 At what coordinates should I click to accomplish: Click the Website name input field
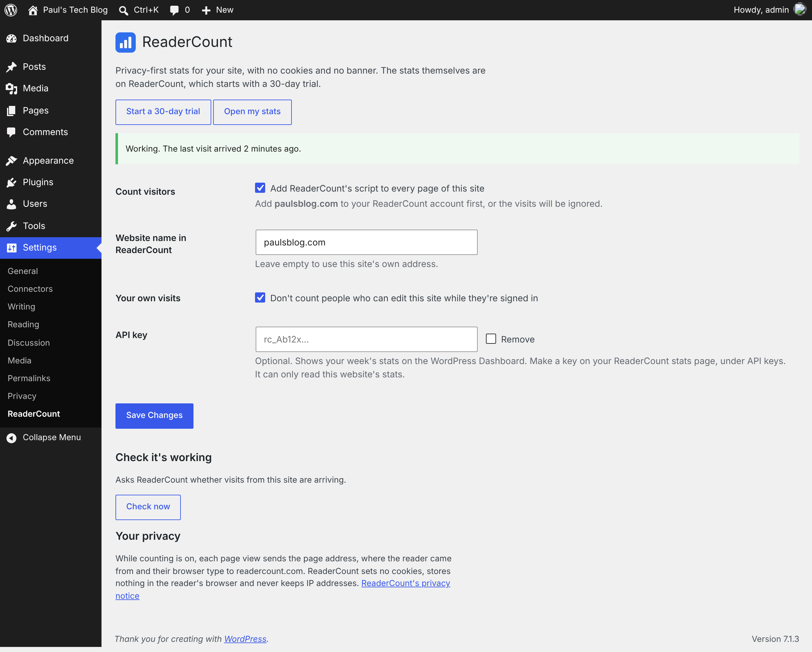point(366,242)
